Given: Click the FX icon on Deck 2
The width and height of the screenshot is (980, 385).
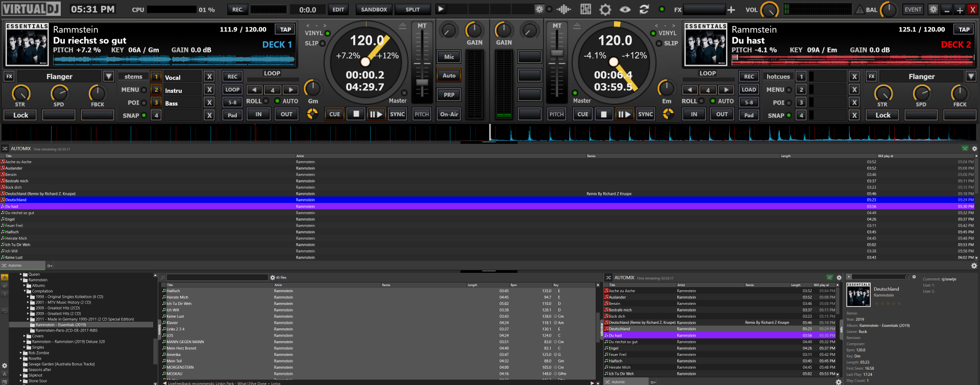Looking at the screenshot, I should click(872, 76).
